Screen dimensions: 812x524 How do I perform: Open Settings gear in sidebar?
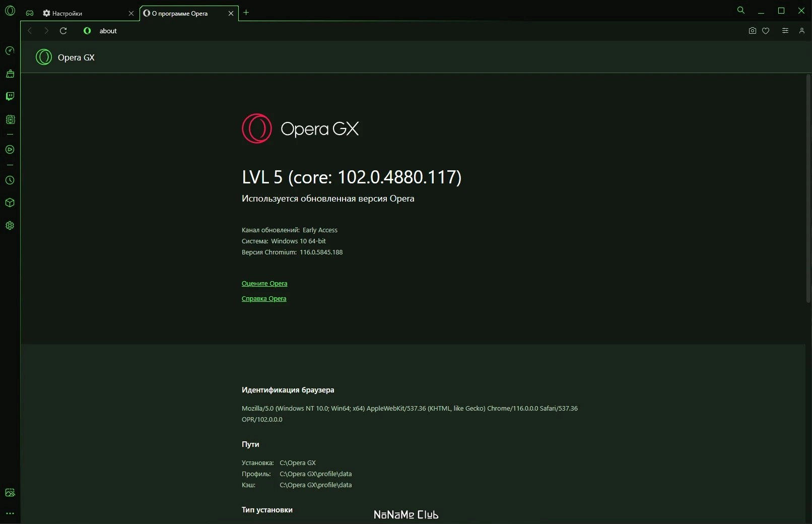coord(10,226)
